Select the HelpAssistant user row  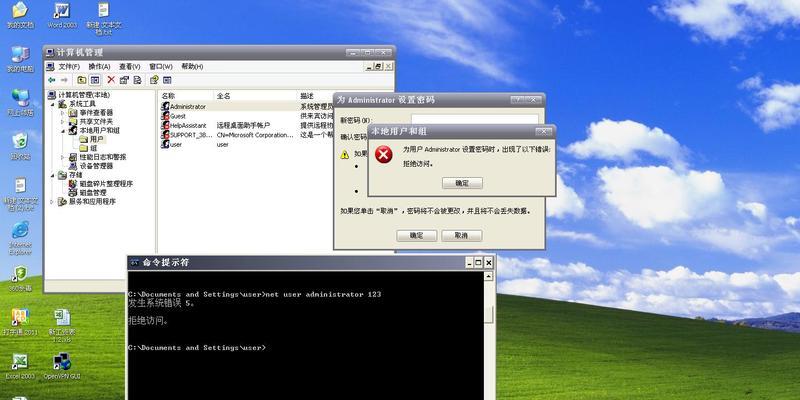pos(246,125)
